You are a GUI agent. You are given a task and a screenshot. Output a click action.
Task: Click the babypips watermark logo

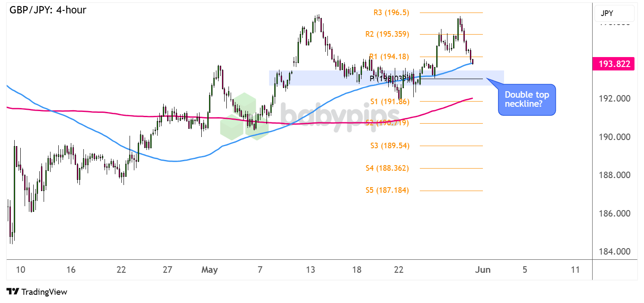click(x=311, y=115)
